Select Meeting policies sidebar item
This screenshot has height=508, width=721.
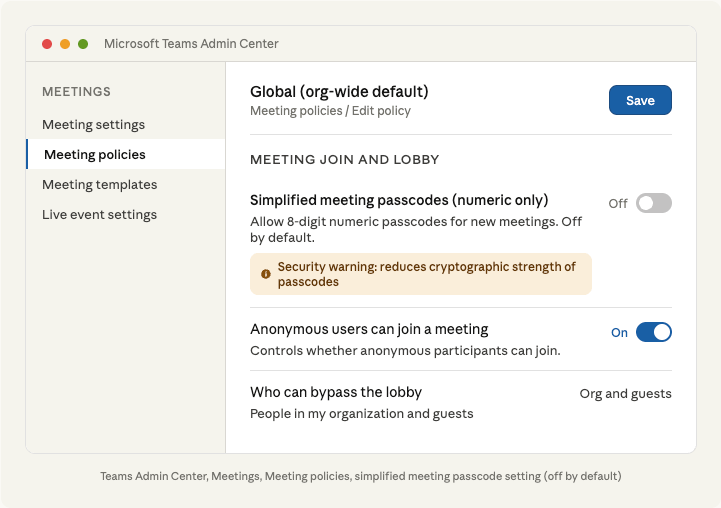[126, 154]
